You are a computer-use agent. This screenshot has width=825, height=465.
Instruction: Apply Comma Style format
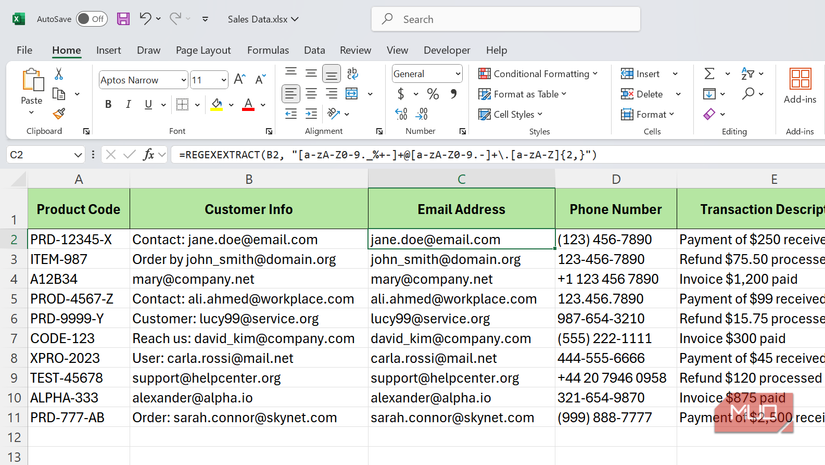point(453,94)
